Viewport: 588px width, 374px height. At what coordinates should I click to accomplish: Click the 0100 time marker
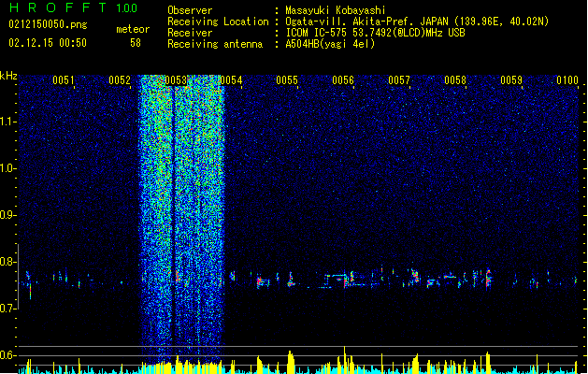pos(567,80)
